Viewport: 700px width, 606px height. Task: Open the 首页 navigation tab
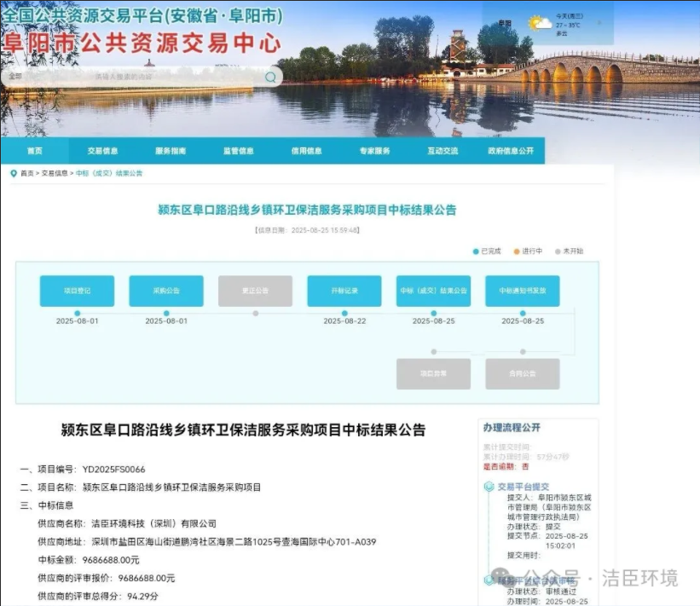click(x=34, y=151)
